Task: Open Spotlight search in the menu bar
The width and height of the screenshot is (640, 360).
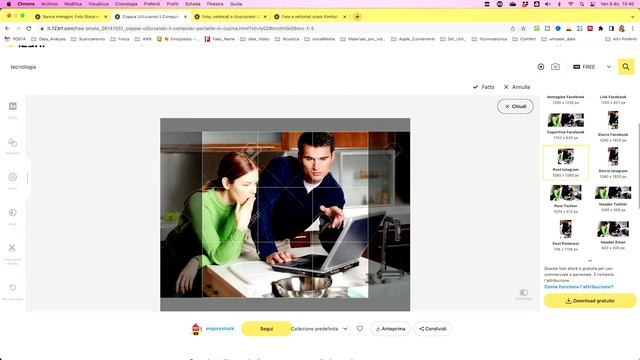Action: [x=581, y=4]
